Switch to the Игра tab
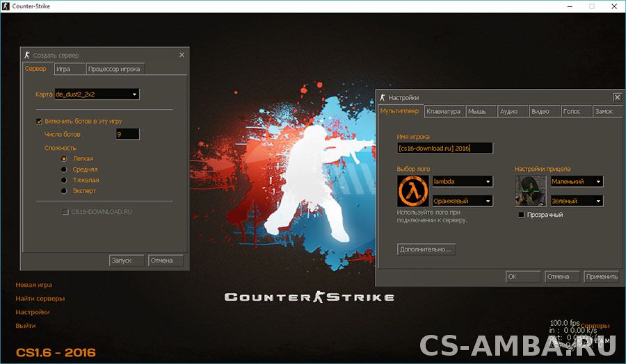The width and height of the screenshot is (626, 364). tap(70, 69)
